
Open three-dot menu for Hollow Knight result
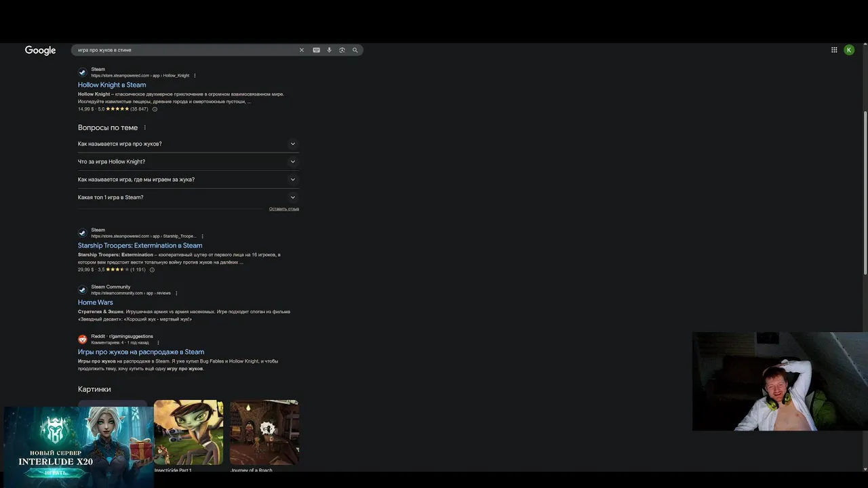point(195,75)
